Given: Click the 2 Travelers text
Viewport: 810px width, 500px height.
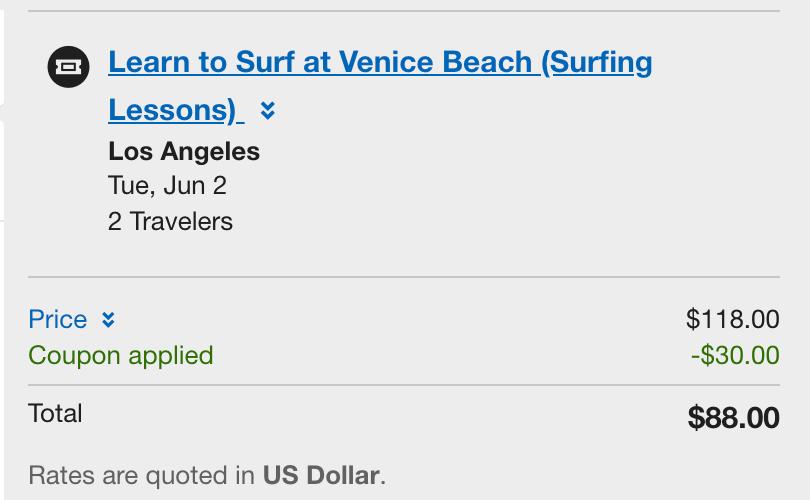Looking at the screenshot, I should click(170, 221).
